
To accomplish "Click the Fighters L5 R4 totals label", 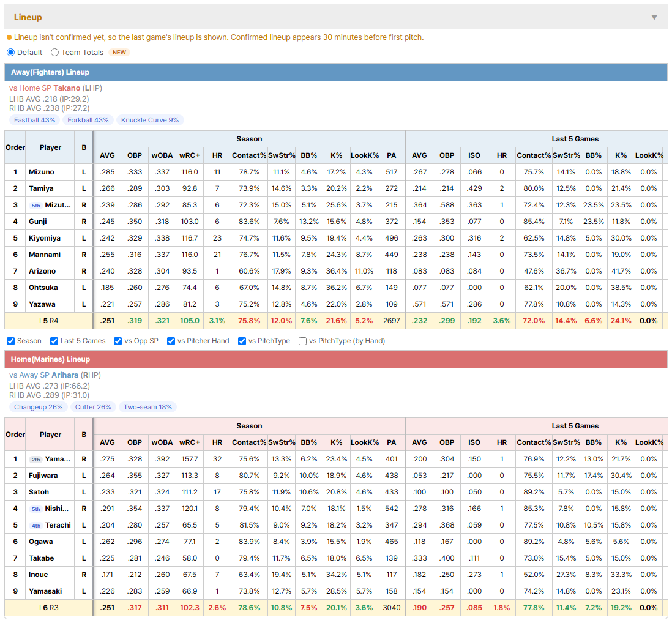I will [x=48, y=321].
